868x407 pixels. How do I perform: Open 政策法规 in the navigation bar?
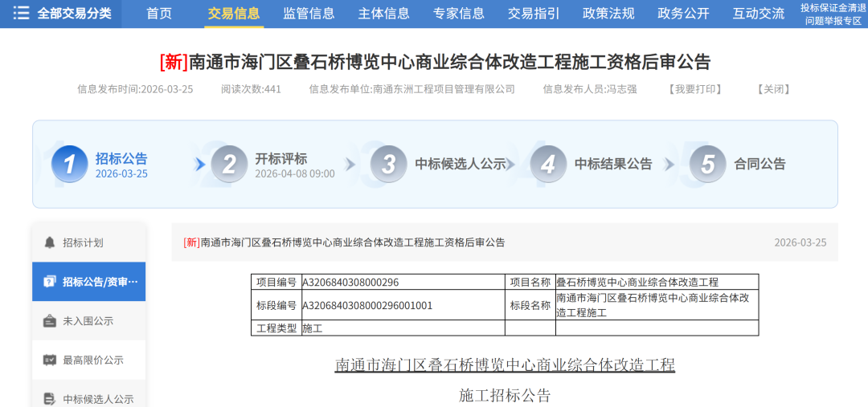[x=608, y=14]
